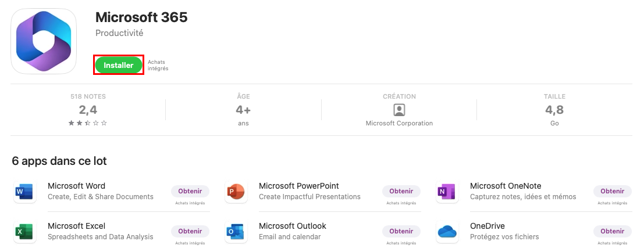Screen dimensions: 644x252
Task: Click the 518 NOTES label
Action: pos(88,97)
